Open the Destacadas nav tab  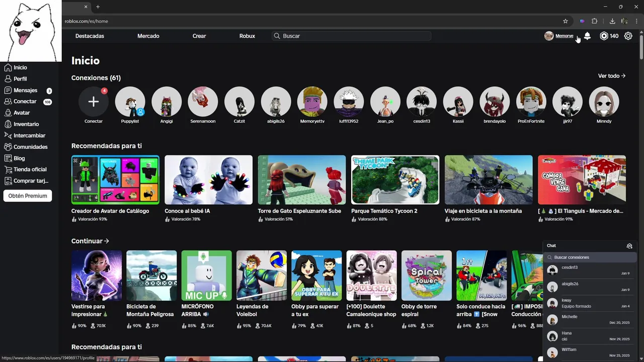point(90,36)
